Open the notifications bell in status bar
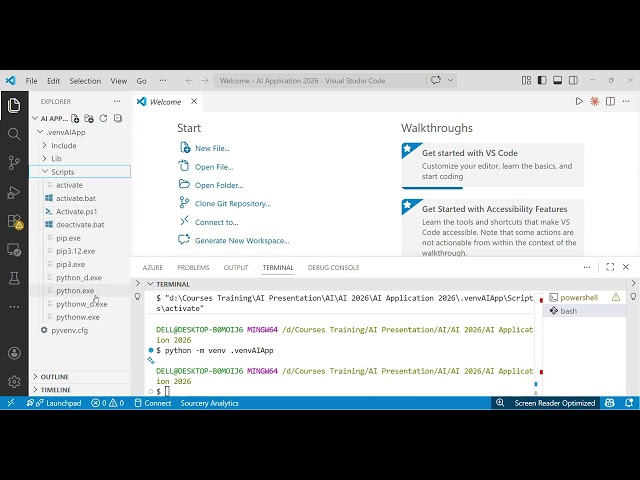Viewport: 640px width, 480px height. (628, 403)
